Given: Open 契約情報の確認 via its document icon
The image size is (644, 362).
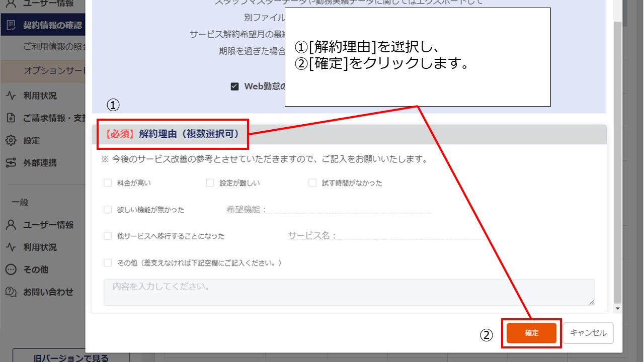Looking at the screenshot, I should tap(11, 26).
